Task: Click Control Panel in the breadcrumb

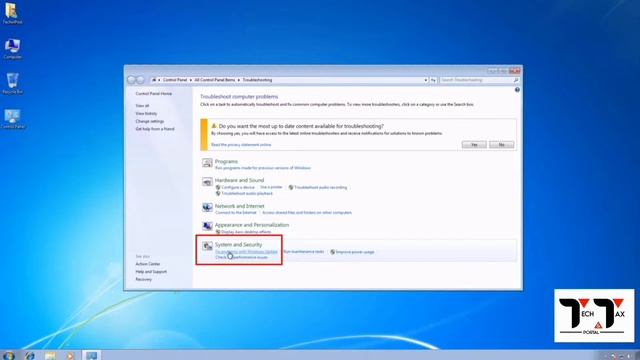Action: [x=175, y=80]
